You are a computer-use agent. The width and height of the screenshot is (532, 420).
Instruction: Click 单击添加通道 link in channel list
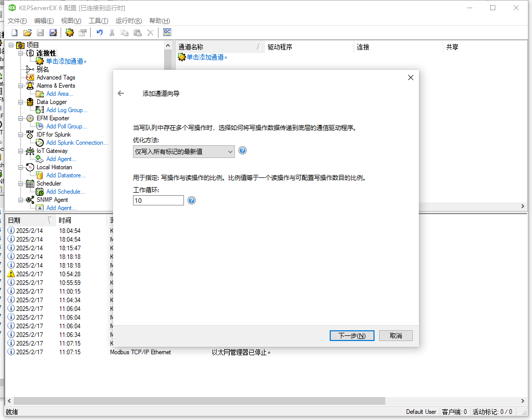(206, 57)
